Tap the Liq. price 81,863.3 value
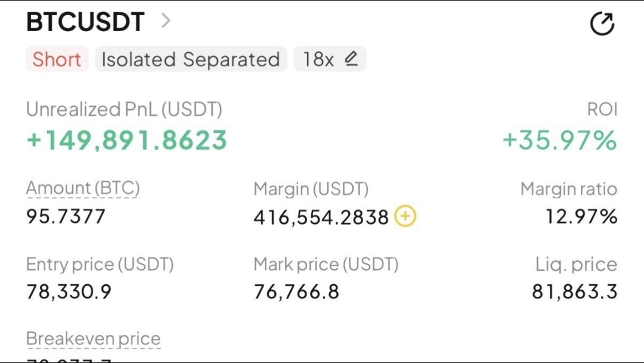Image resolution: width=644 pixels, height=363 pixels. pos(575,292)
